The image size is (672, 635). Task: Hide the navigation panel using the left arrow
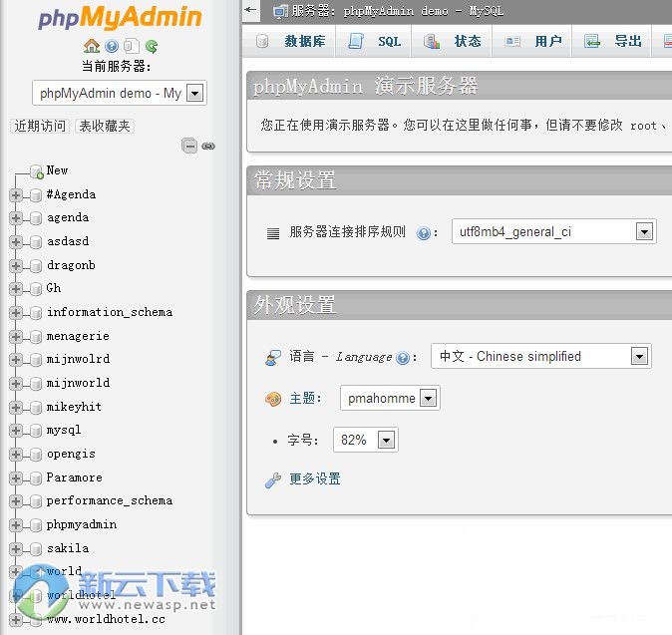(251, 10)
